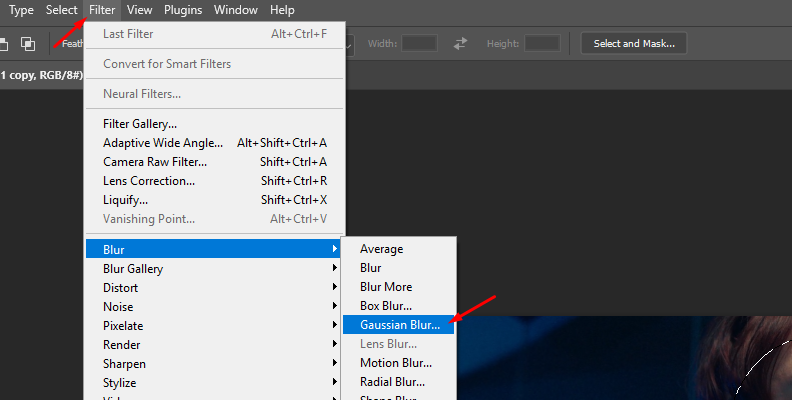Click the intersect with selection icon
The height and width of the screenshot is (400, 792).
pos(28,43)
